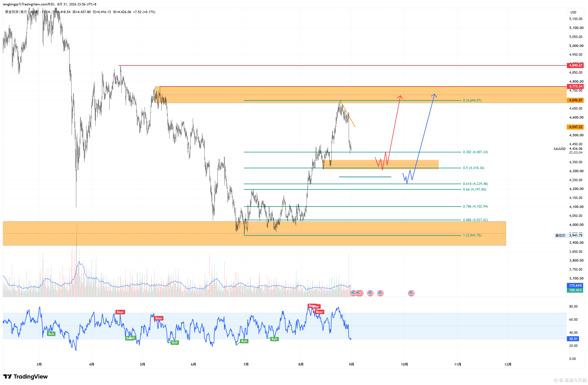Open the rightmost US flag economic event icon

pyautogui.click(x=411, y=293)
